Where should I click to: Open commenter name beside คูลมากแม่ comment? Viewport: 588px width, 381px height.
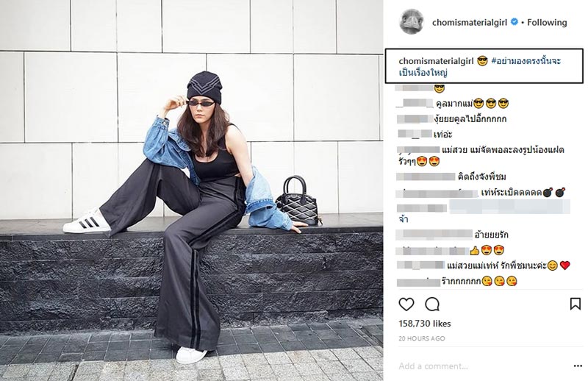pyautogui.click(x=415, y=103)
